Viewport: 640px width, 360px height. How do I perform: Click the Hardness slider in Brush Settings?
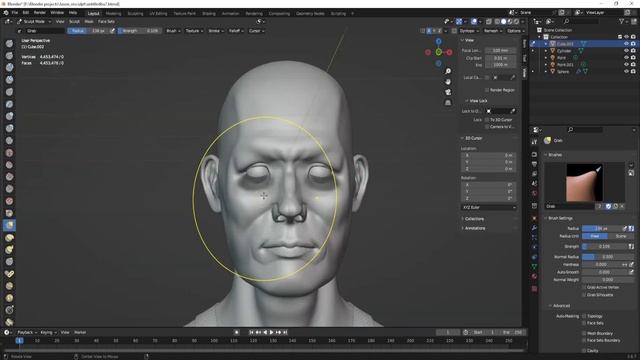[x=601, y=264]
